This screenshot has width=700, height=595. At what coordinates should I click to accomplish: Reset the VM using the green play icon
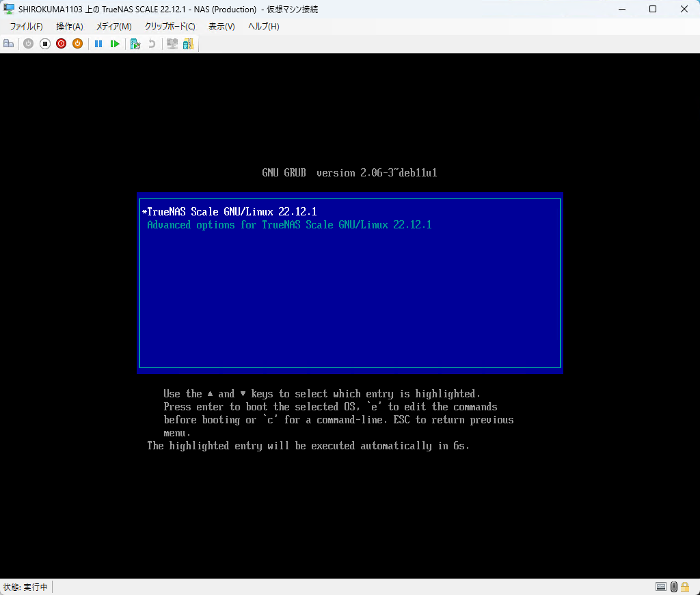tap(115, 44)
